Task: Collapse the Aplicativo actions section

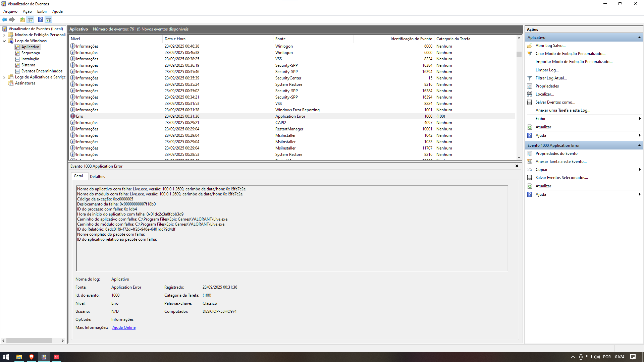Action: click(639, 38)
